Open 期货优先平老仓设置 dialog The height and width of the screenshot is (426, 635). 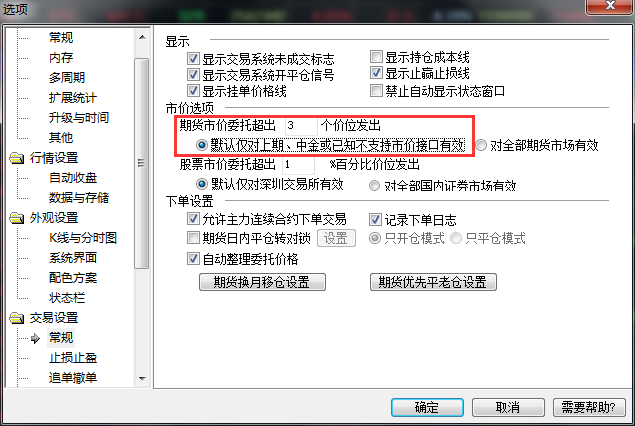click(433, 282)
